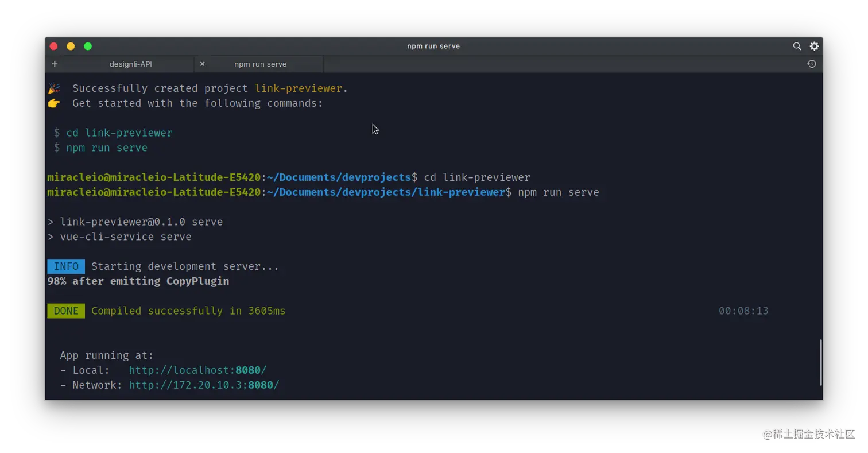
Task: Open the Network 172.20.10.3:8080 link
Action: (204, 385)
